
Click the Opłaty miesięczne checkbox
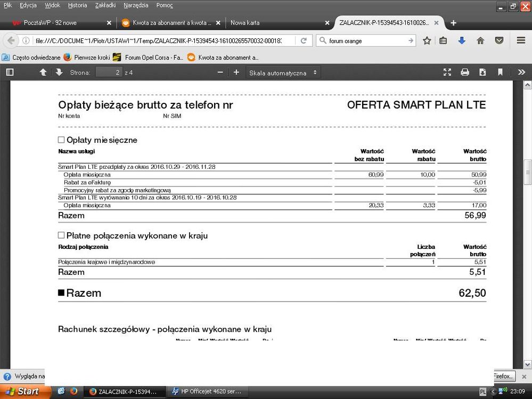pos(61,140)
